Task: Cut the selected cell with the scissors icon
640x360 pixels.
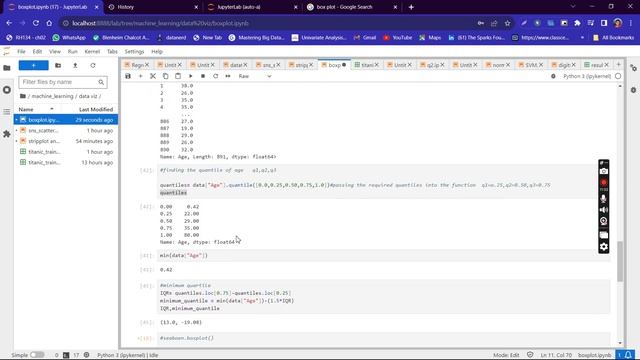Action: coord(153,76)
